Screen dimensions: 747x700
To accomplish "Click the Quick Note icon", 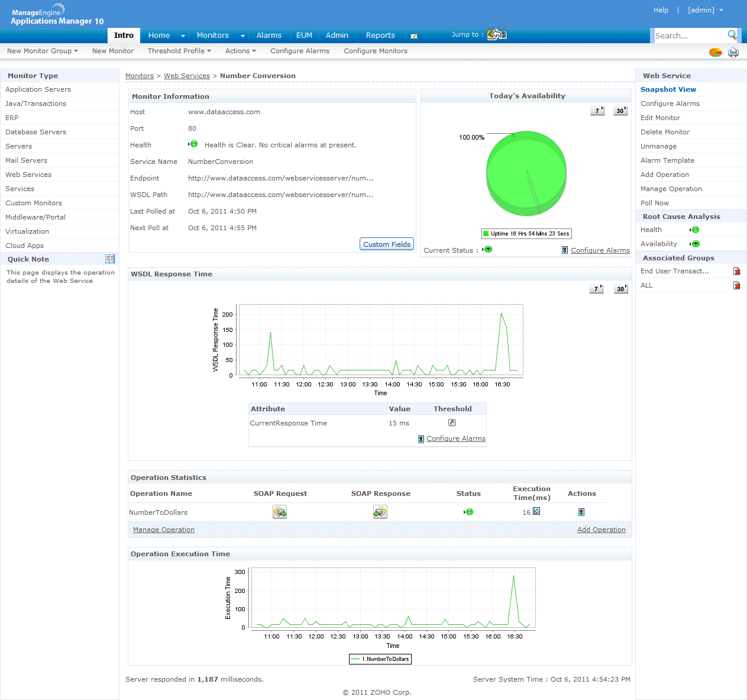I will [x=110, y=259].
